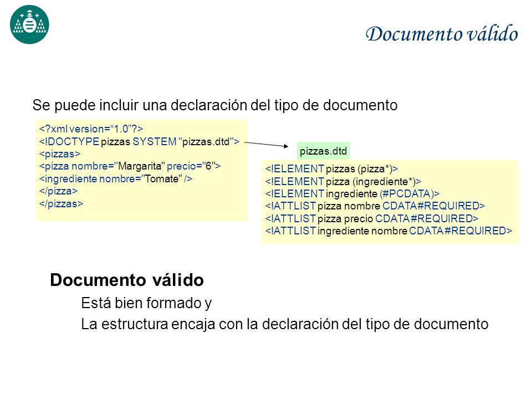
Task: Click the <!DOCTYPE pizzas SYSTEM "pizzas.dtd"> line
Action: click(140, 141)
